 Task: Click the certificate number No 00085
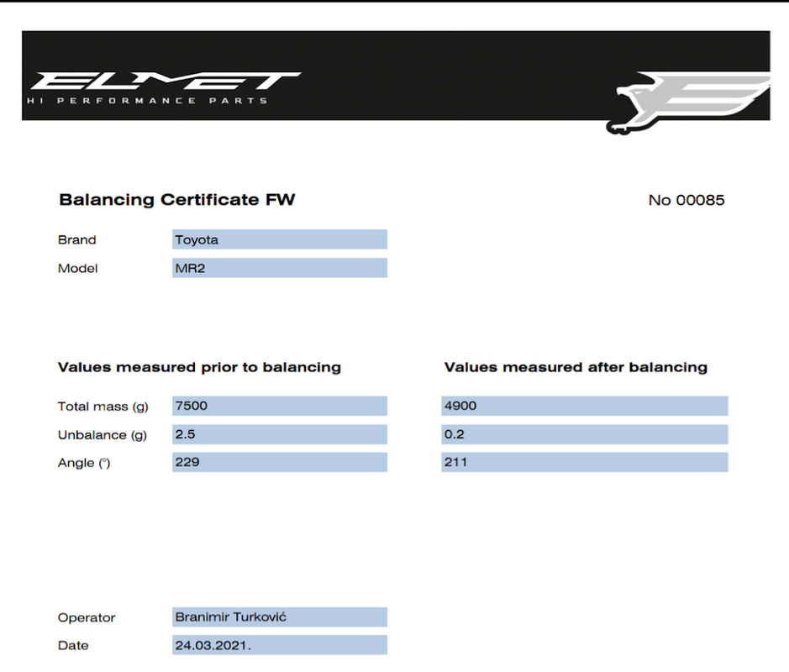point(686,200)
